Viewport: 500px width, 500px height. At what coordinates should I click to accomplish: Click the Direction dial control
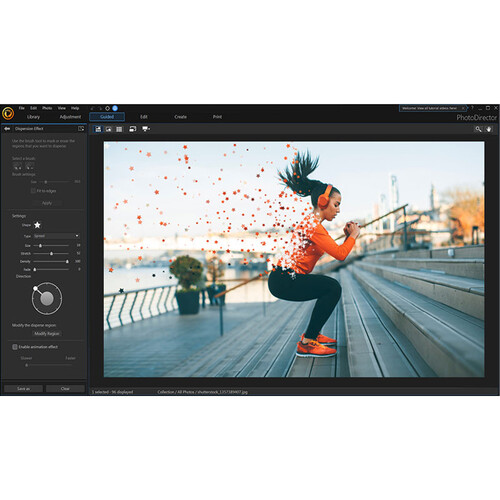pyautogui.click(x=47, y=298)
